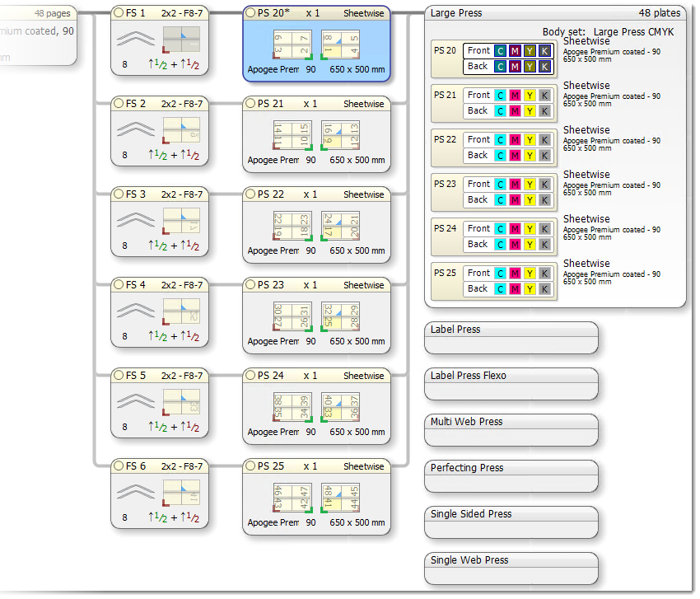Choose the Multi Web Press resource
700x599 pixels.
[511, 430]
